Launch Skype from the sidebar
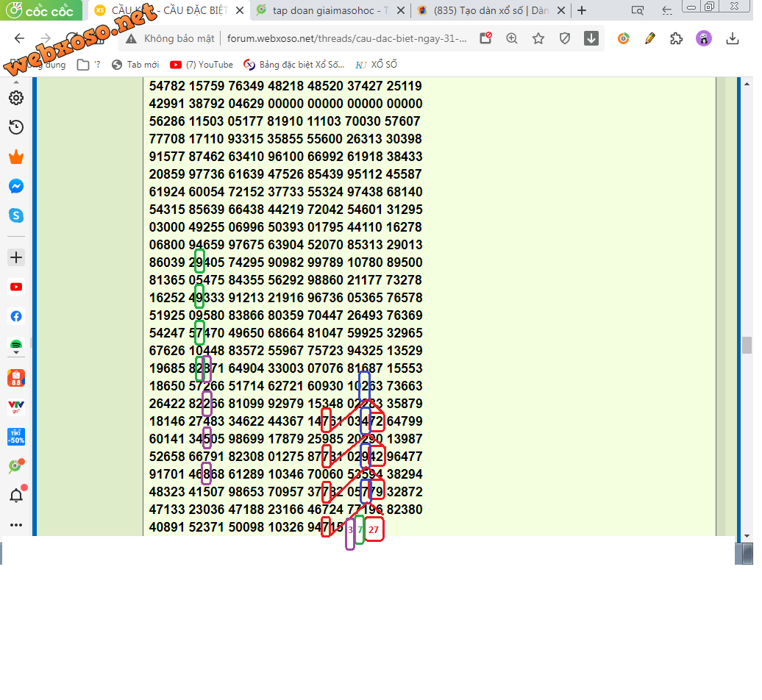762x700 pixels. pyautogui.click(x=15, y=215)
